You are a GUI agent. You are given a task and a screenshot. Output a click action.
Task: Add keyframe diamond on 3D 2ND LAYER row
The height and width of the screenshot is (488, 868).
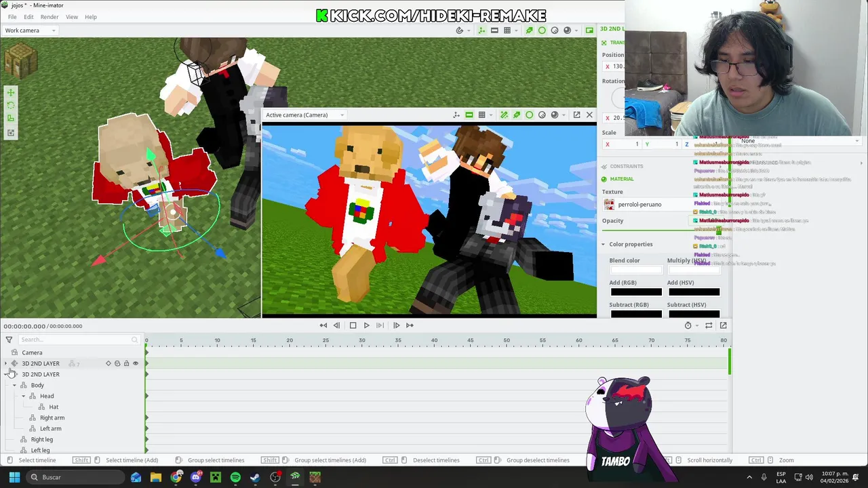108,364
